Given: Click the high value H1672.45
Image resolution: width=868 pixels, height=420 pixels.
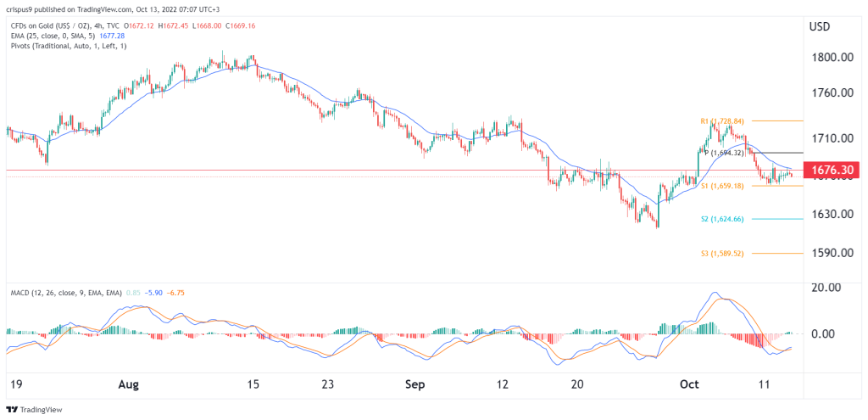Looking at the screenshot, I should (171, 25).
